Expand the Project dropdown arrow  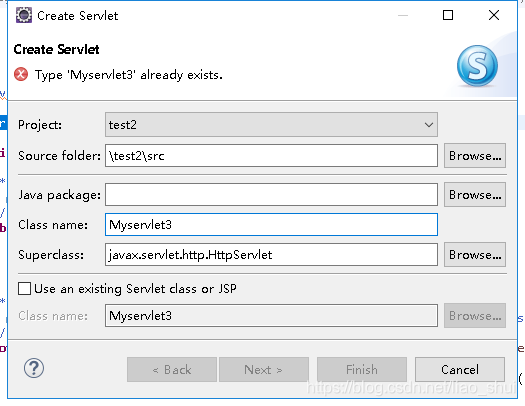click(x=429, y=125)
